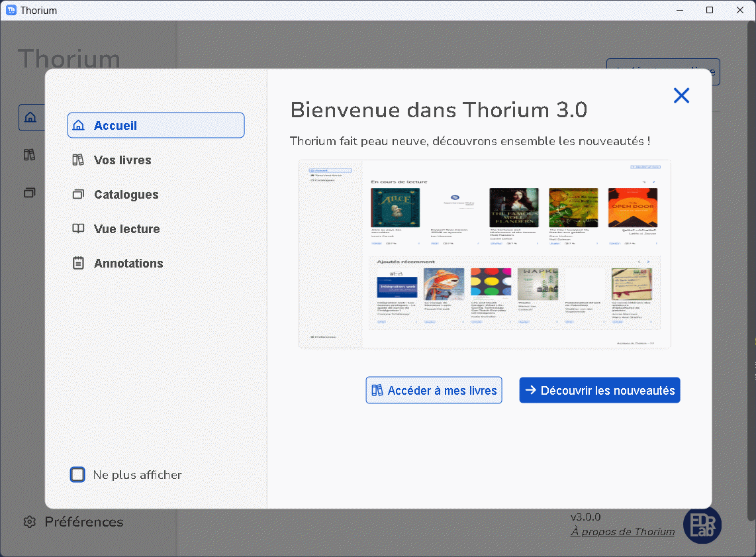The image size is (756, 557).
Task: Check the Ne plus afficher checkbox
Action: coord(77,474)
